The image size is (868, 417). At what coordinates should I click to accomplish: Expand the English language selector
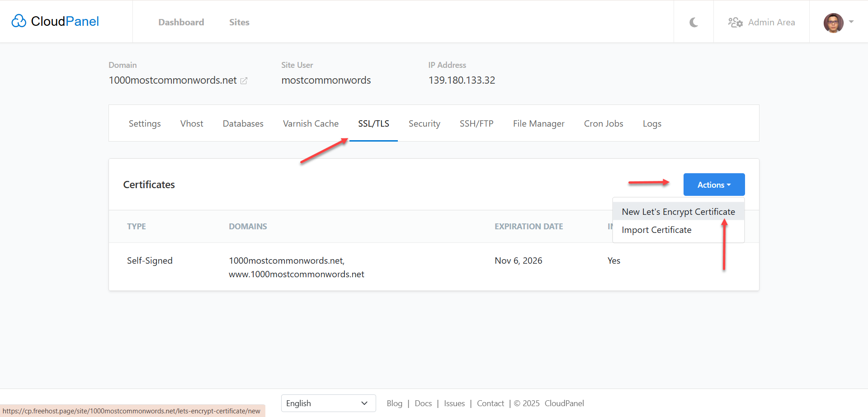click(x=328, y=403)
